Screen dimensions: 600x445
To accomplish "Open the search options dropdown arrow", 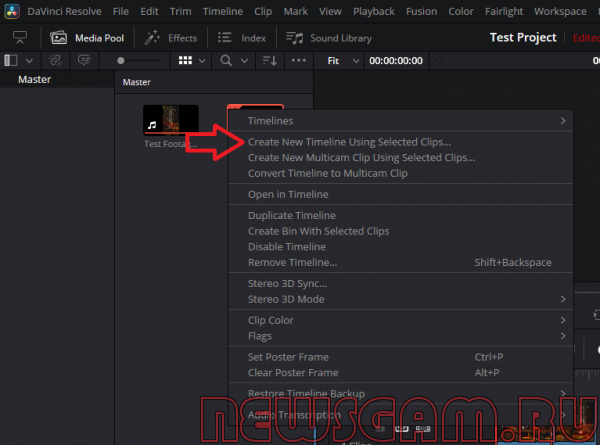I will (244, 61).
